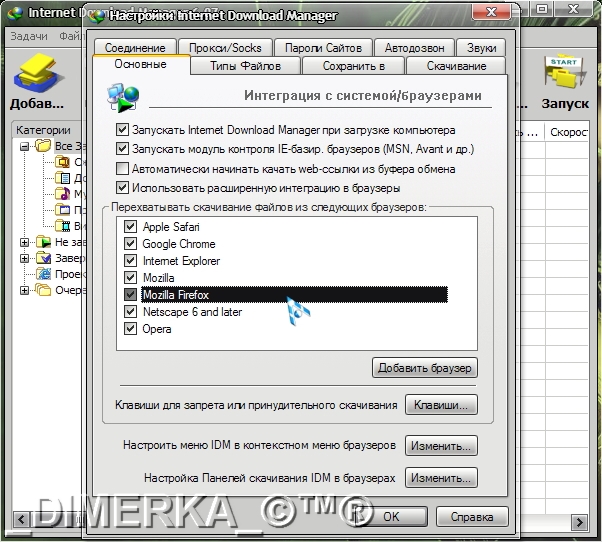Image resolution: width=602 pixels, height=542 pixels.
Task: Select the 'Все За...' category folder icon
Action: click(42, 146)
